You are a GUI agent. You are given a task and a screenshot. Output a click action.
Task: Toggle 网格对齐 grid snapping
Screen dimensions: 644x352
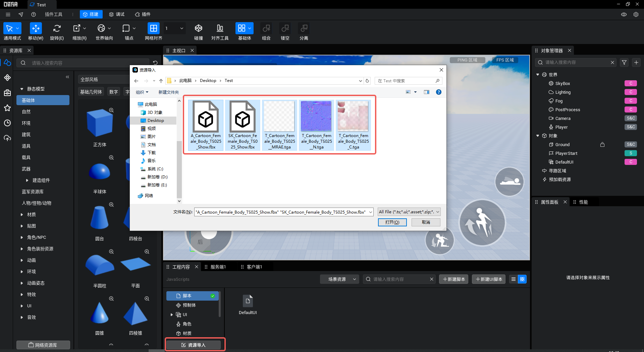pyautogui.click(x=153, y=28)
